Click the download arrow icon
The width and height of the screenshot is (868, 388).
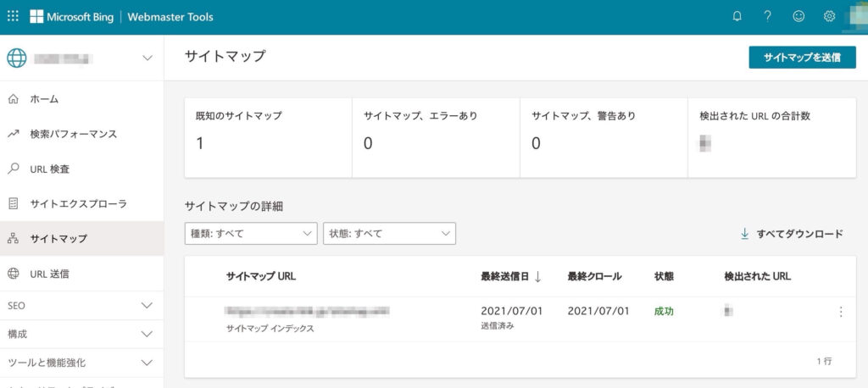point(744,234)
